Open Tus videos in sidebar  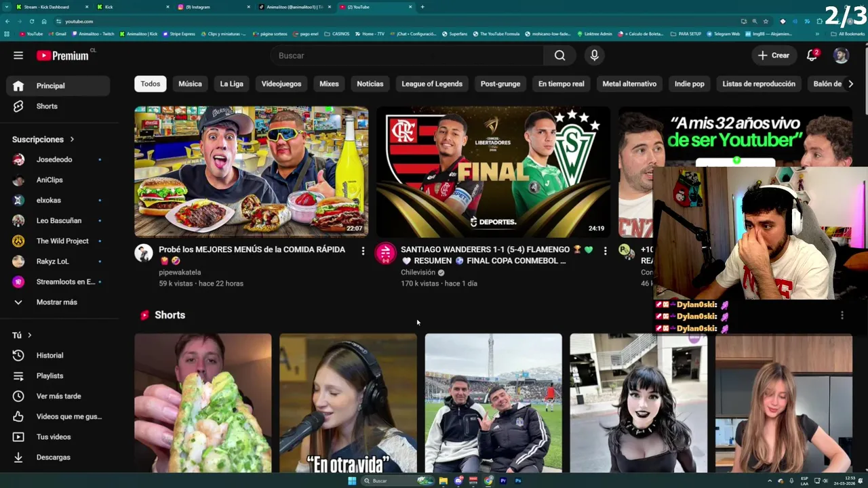(x=58, y=436)
